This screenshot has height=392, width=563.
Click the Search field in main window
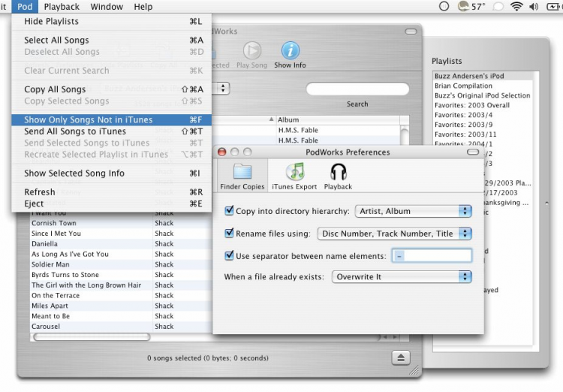click(357, 89)
